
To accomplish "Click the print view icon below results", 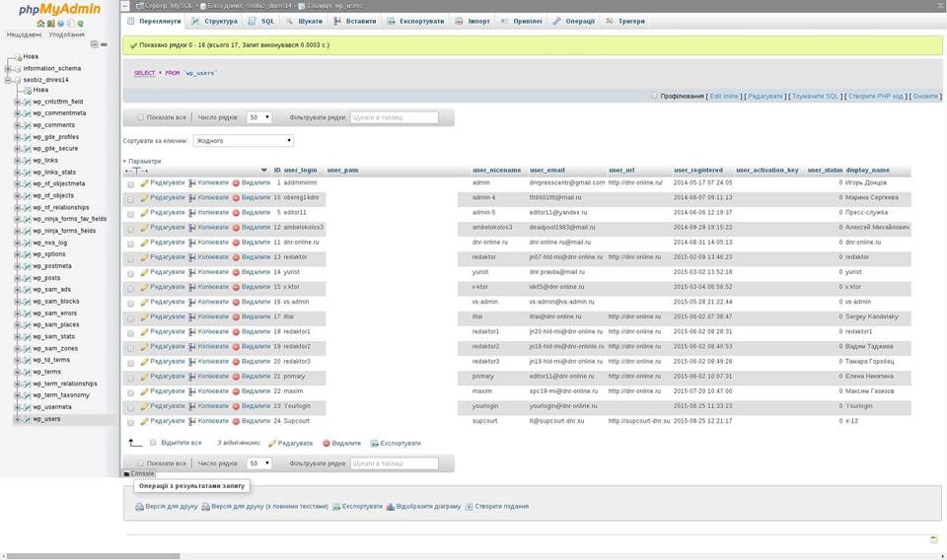I will 139,507.
